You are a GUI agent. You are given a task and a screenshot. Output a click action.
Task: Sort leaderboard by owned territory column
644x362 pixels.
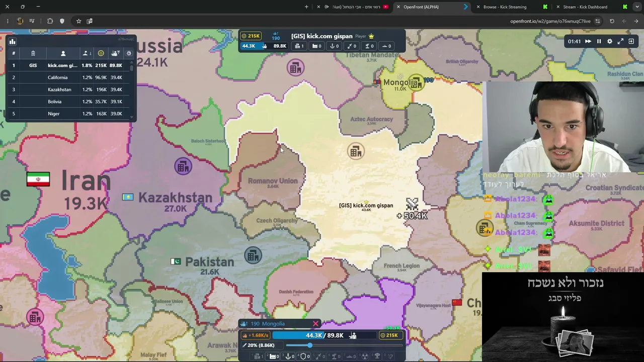click(x=87, y=53)
